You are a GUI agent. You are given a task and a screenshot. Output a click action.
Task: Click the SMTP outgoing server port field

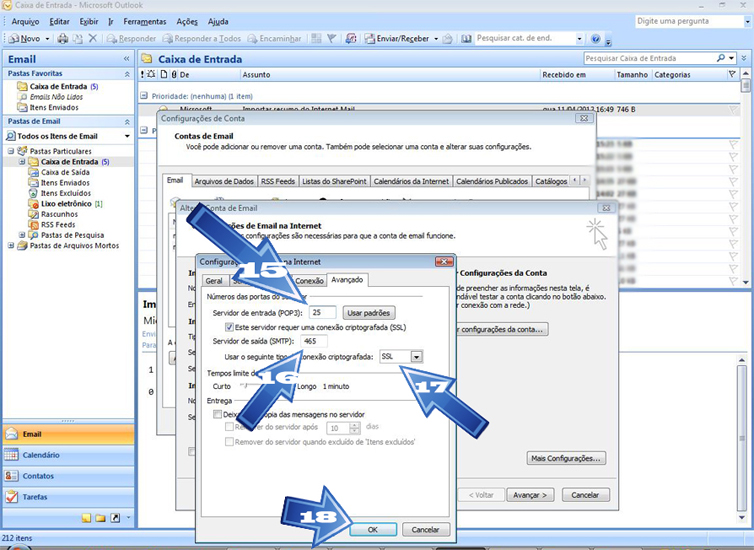(x=314, y=341)
